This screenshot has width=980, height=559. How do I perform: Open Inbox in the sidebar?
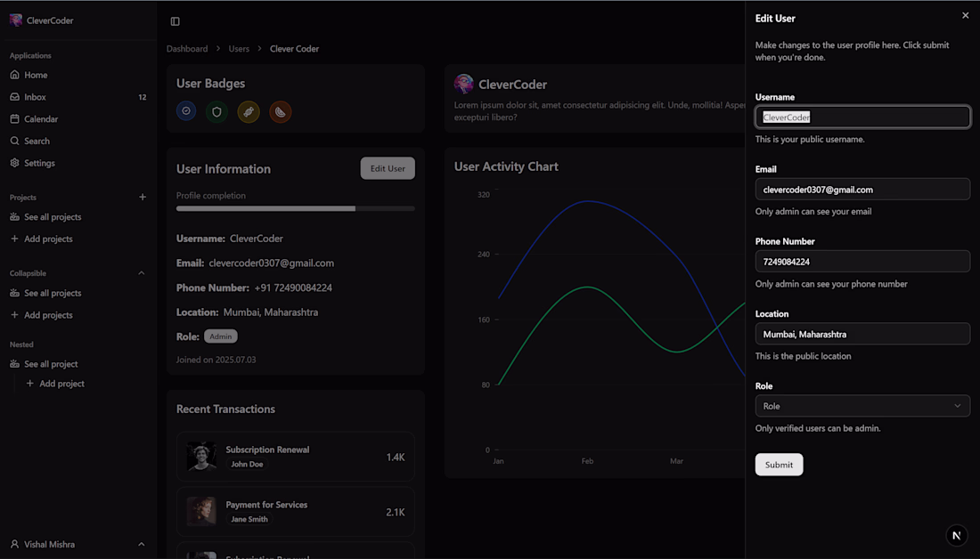point(78,97)
